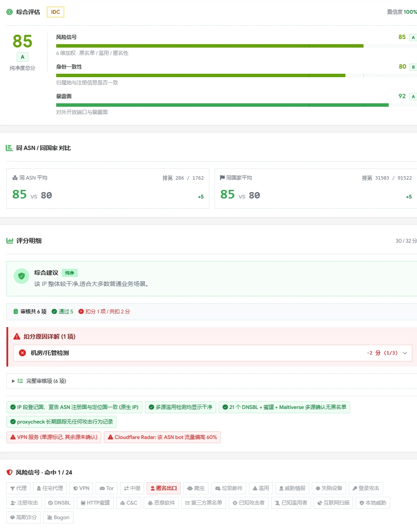Click the shield icon beside 风险信号 · 命中

point(9,472)
